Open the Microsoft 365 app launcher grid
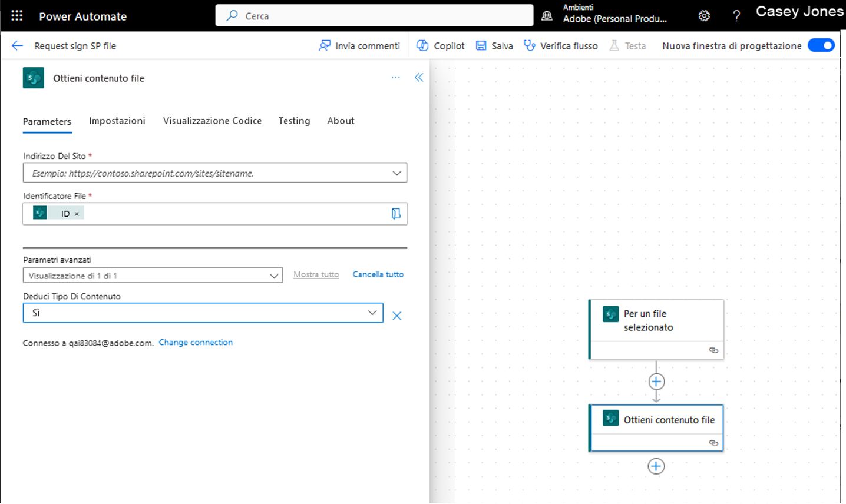846x504 pixels. click(16, 15)
